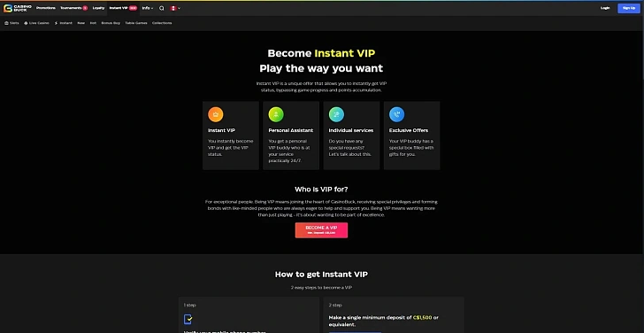Open the search magnifier icon
Viewport: 644px width, 333px height.
[162, 8]
